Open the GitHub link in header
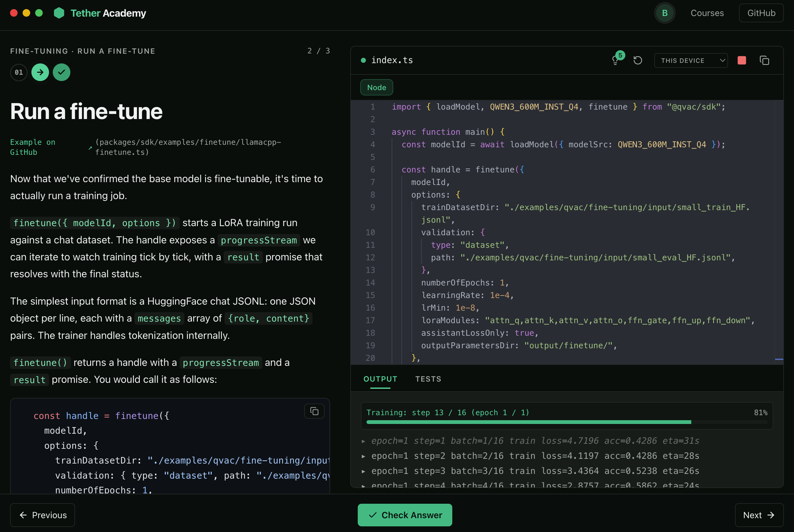This screenshot has height=532, width=794. [761, 13]
